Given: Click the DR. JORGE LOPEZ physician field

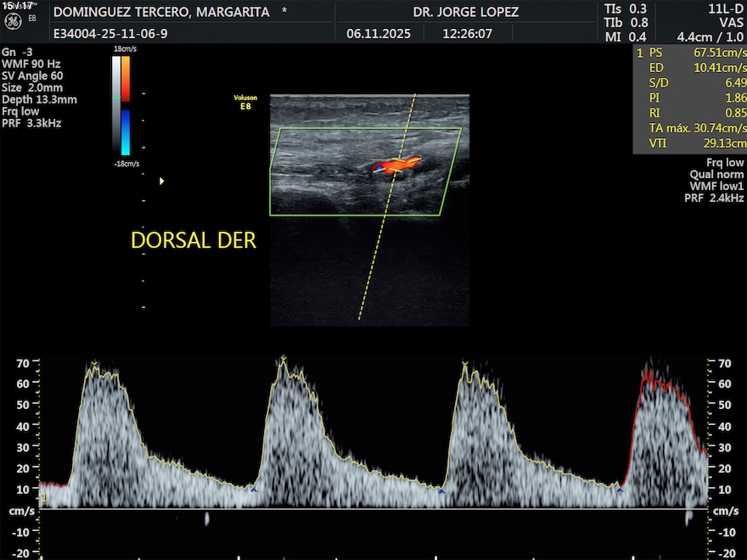Looking at the screenshot, I should 466,13.
